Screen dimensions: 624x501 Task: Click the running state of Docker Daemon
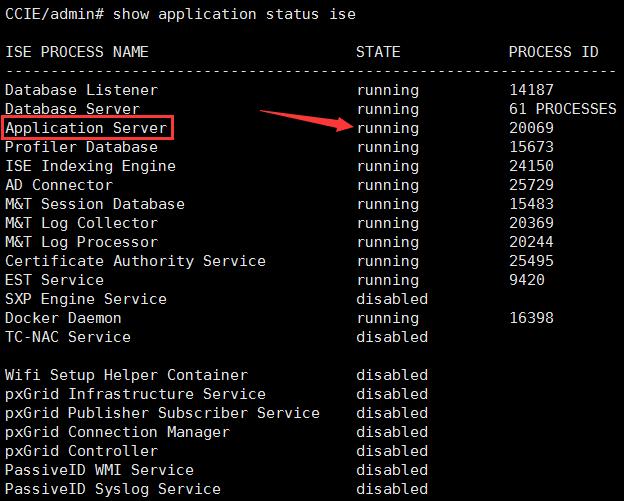pos(388,319)
